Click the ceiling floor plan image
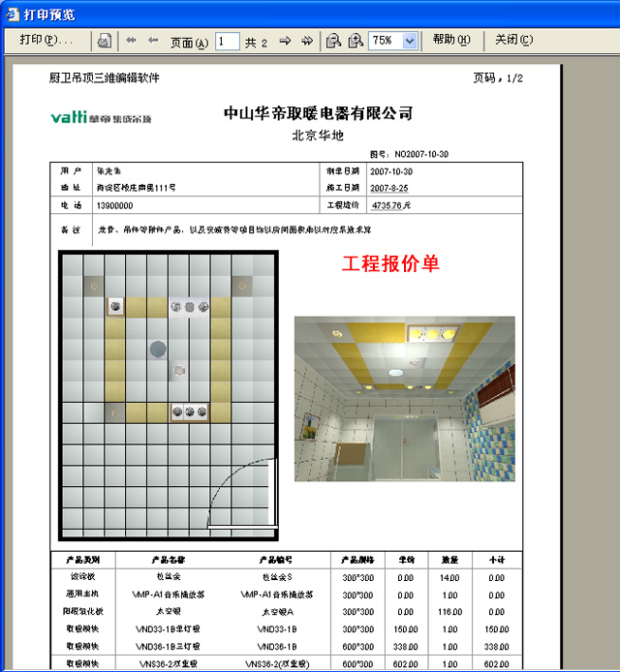 coord(169,396)
